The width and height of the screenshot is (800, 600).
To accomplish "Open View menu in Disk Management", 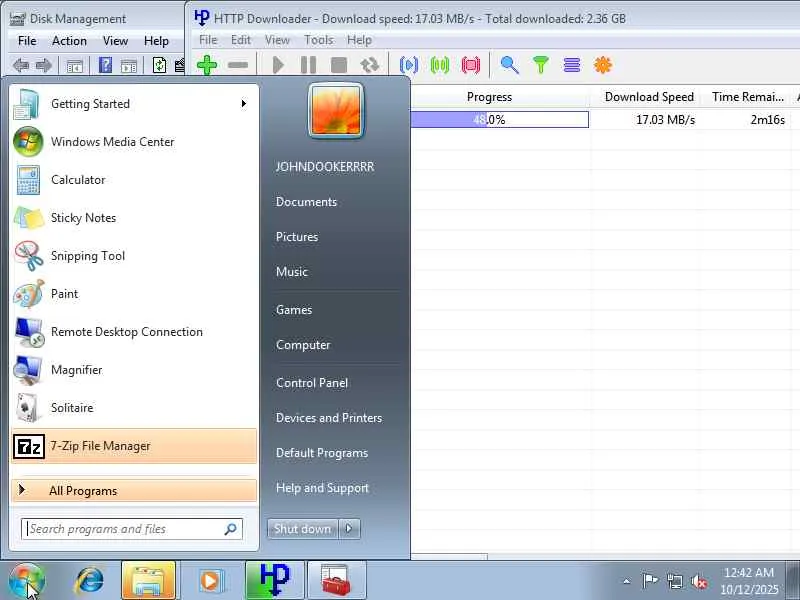I will (x=115, y=41).
